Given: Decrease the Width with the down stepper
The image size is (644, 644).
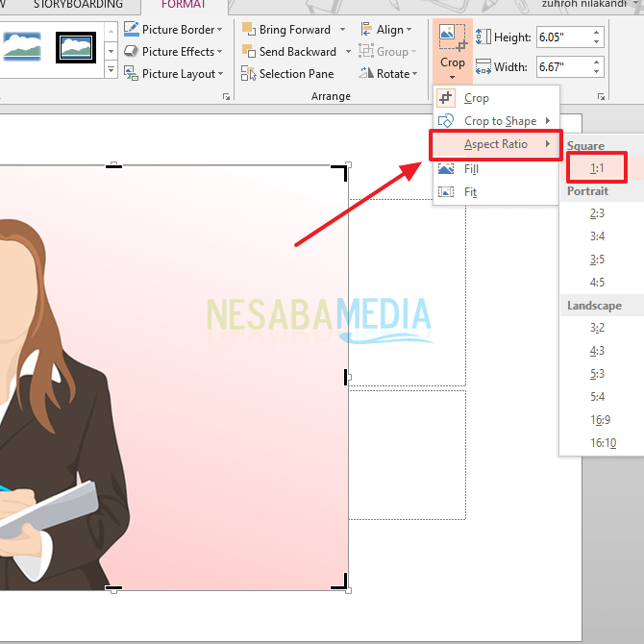Looking at the screenshot, I should tap(596, 72).
